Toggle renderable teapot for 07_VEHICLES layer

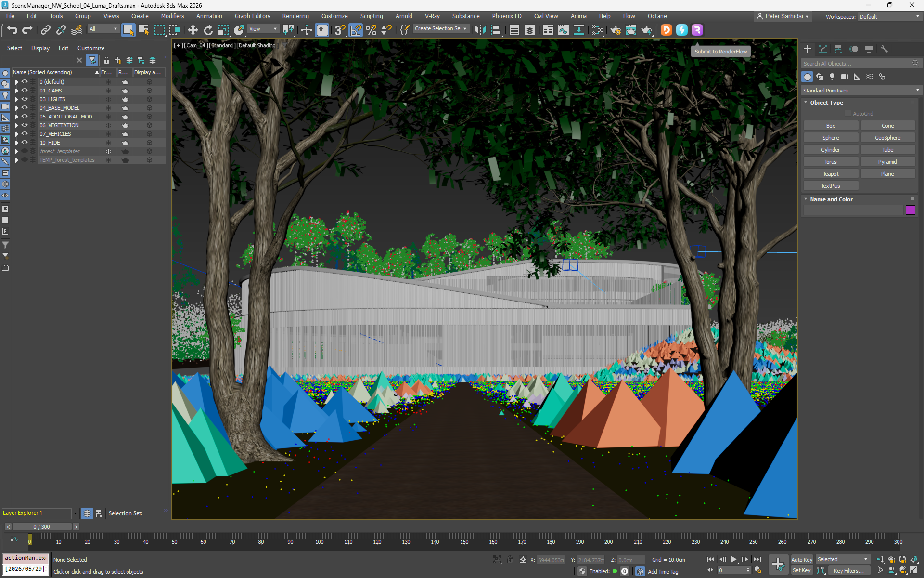(125, 134)
